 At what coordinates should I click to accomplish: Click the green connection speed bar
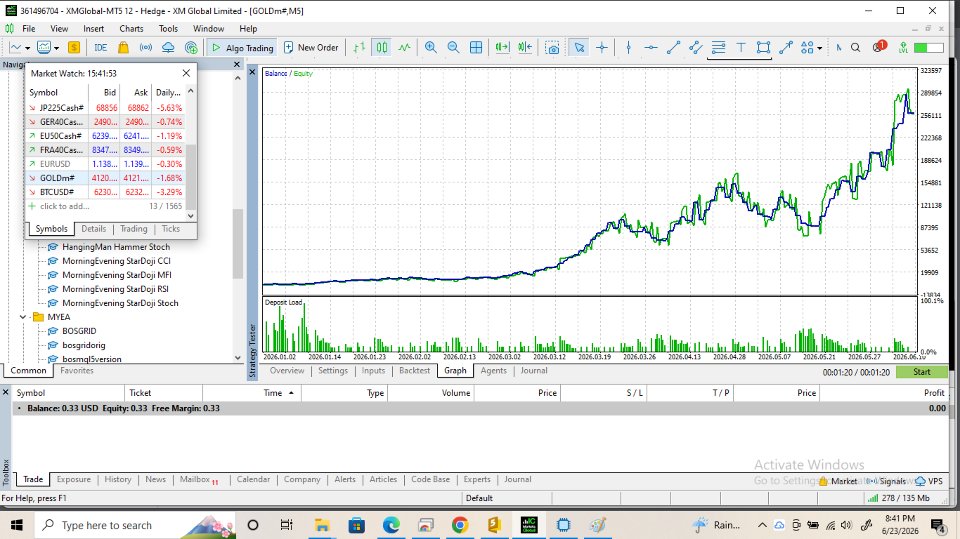[928, 47]
